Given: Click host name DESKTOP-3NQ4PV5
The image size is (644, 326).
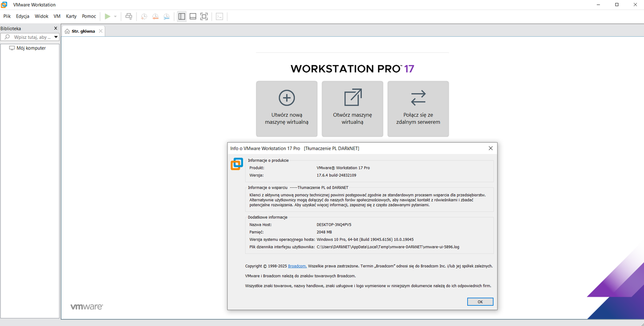Looking at the screenshot, I should (x=334, y=225).
